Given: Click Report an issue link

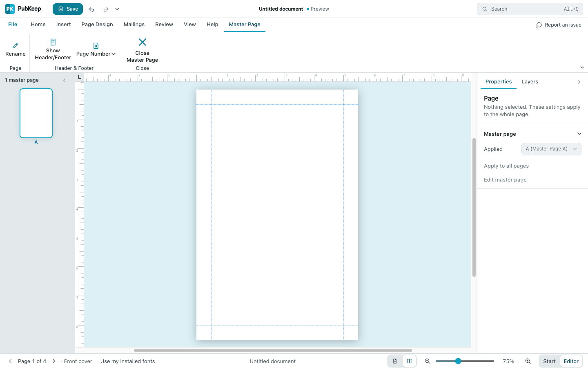Looking at the screenshot, I should (x=559, y=25).
